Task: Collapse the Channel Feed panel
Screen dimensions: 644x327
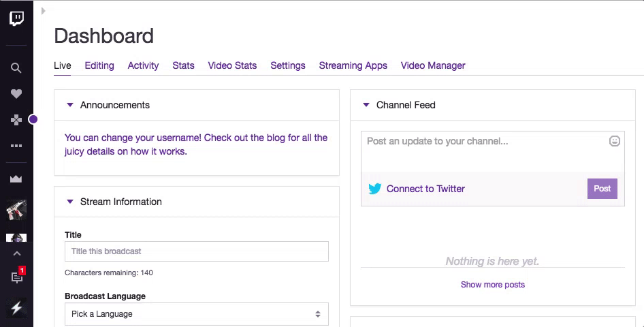Action: (366, 105)
